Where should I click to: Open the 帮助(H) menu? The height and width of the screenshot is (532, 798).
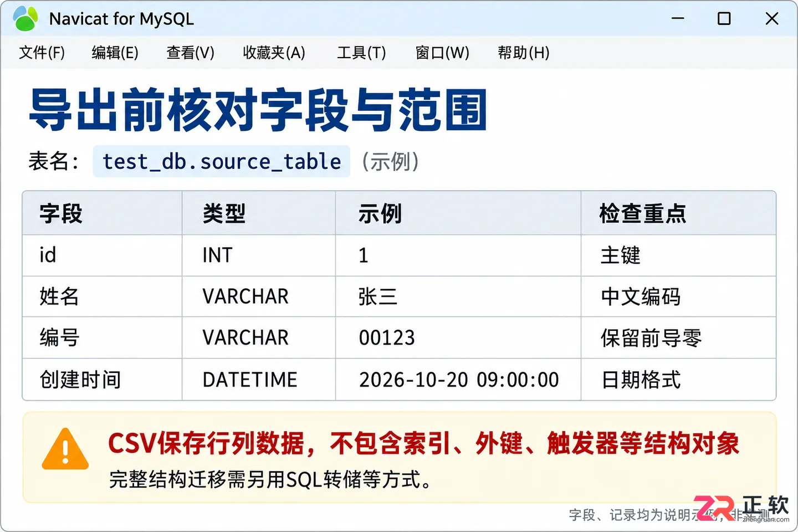(x=524, y=53)
